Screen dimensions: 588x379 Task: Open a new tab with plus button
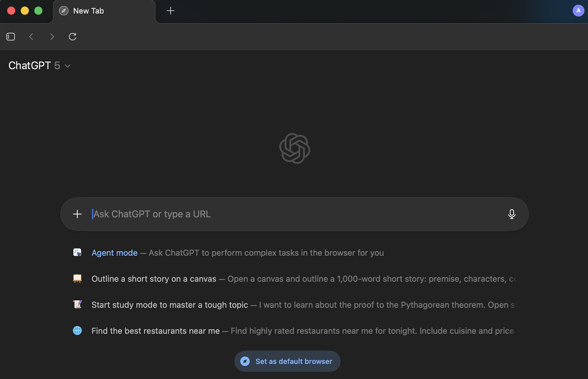coord(171,11)
